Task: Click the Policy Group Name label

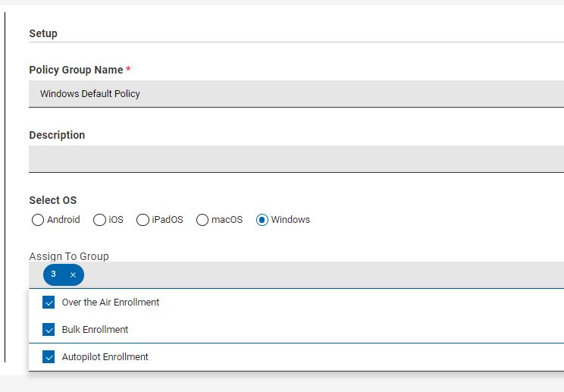Action: point(76,70)
